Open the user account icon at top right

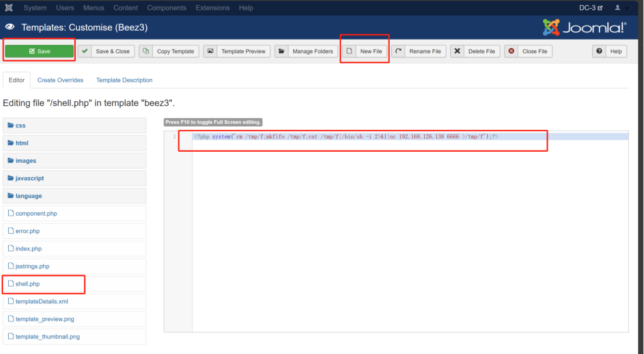[x=618, y=8]
